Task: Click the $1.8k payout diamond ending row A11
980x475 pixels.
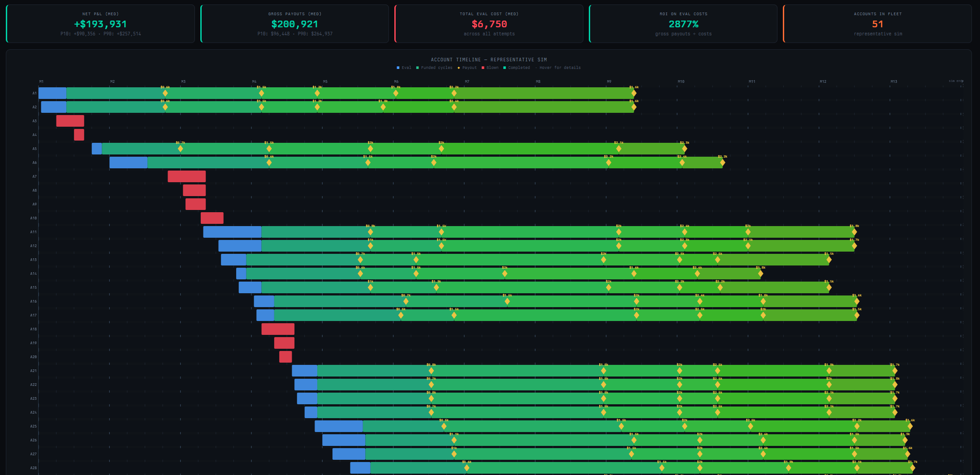Action: coord(854,232)
